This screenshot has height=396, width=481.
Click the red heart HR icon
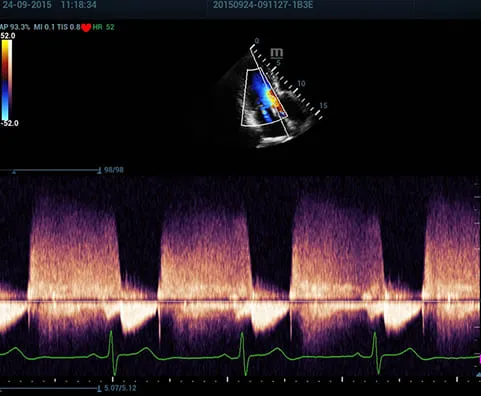click(86, 28)
